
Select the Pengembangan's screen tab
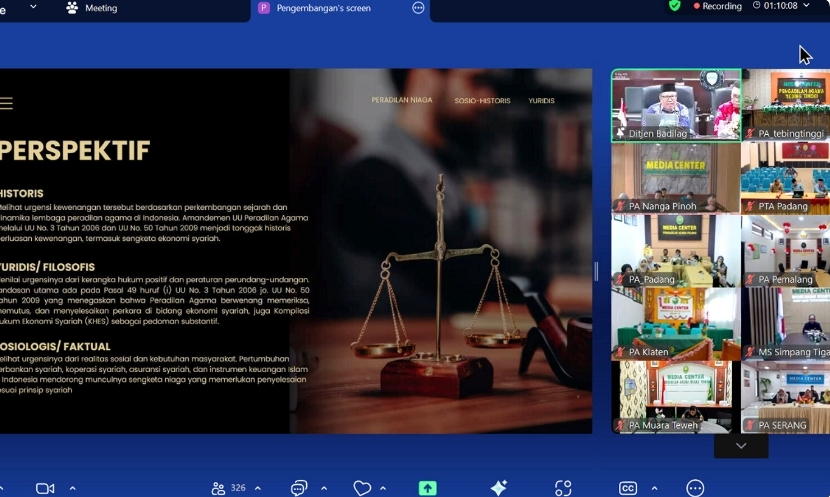(327, 8)
